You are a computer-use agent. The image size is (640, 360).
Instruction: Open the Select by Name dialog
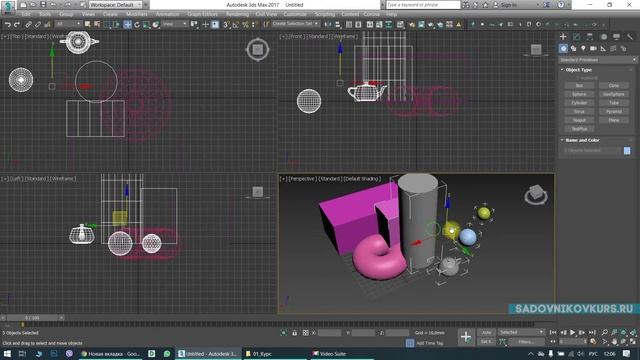(97, 24)
